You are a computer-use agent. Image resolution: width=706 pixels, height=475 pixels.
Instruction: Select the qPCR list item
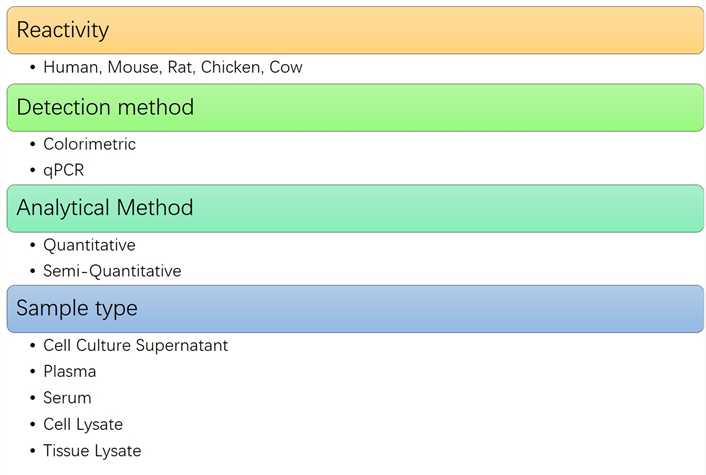(64, 170)
